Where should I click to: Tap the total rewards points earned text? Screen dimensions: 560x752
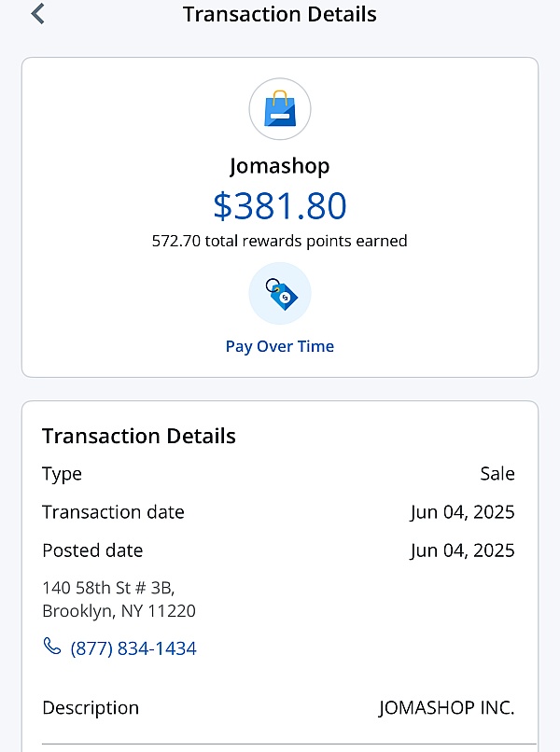point(280,241)
